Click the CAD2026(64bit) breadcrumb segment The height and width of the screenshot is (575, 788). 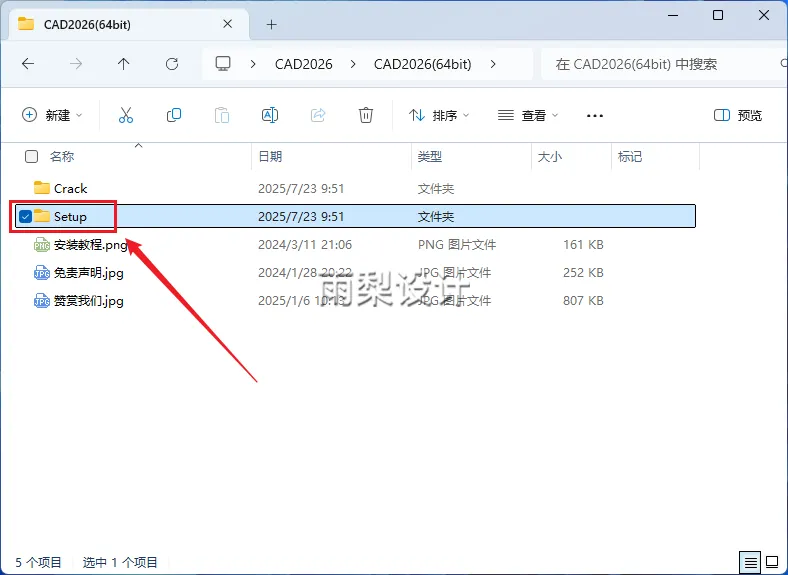click(x=423, y=64)
